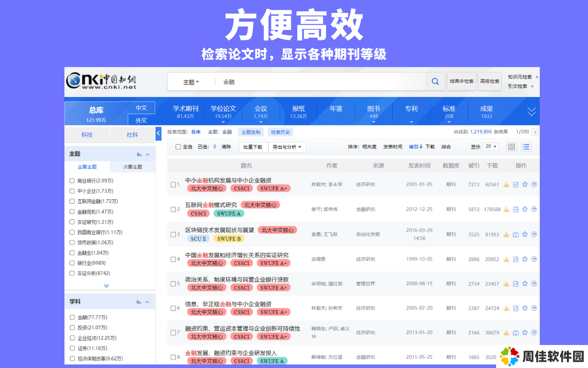
Task: Switch to list view layout
Action: pyautogui.click(x=526, y=147)
